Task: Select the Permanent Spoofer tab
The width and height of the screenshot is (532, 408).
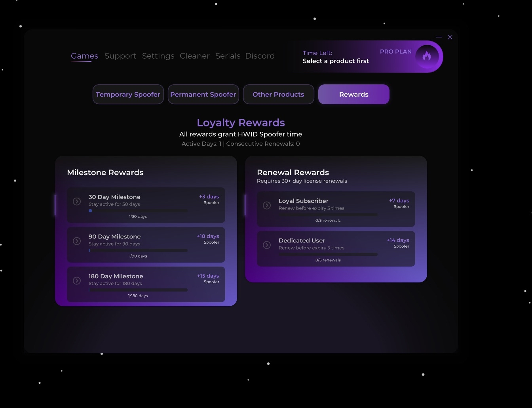Action: pyautogui.click(x=203, y=94)
